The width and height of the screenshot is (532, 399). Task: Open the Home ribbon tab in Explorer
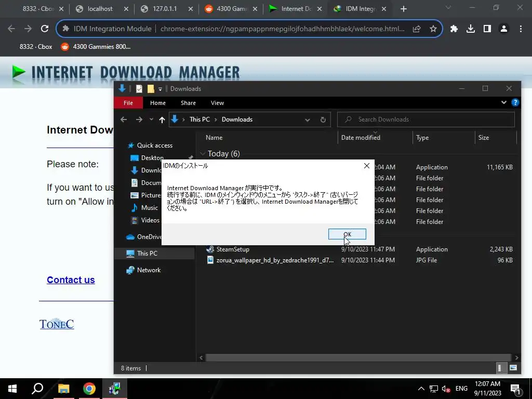coord(158,103)
